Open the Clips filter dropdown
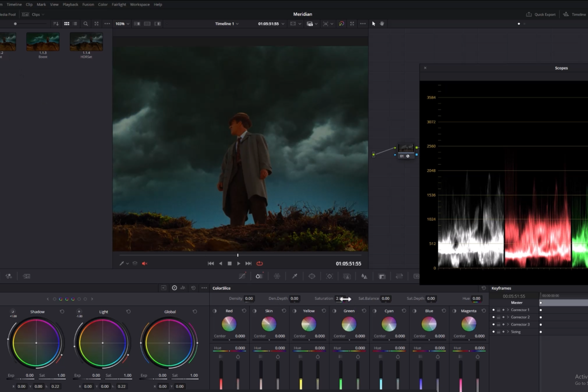Viewport: 588px width, 392px height. [x=38, y=14]
